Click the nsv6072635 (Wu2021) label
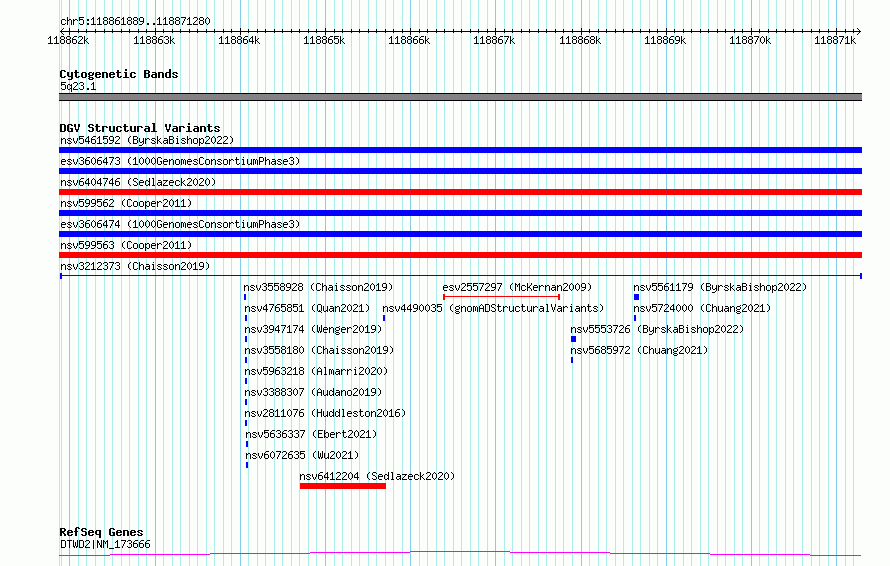The height and width of the screenshot is (566, 890). [302, 455]
